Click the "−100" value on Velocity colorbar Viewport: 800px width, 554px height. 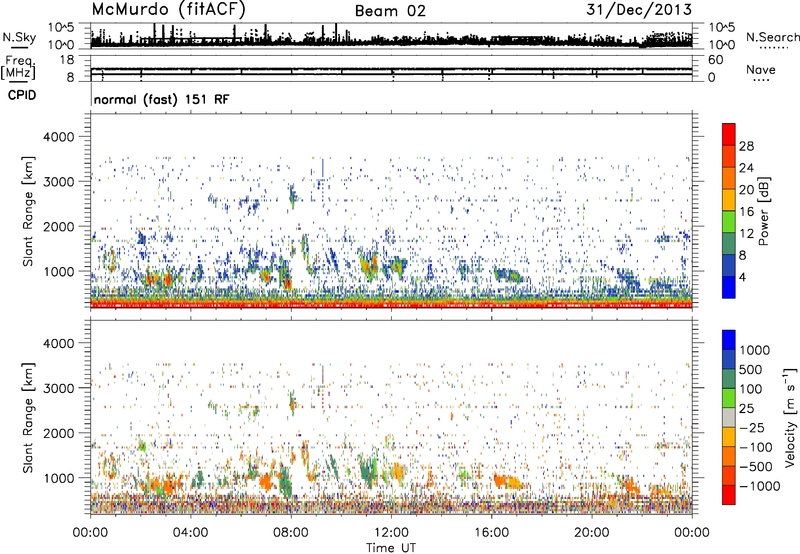pos(756,447)
